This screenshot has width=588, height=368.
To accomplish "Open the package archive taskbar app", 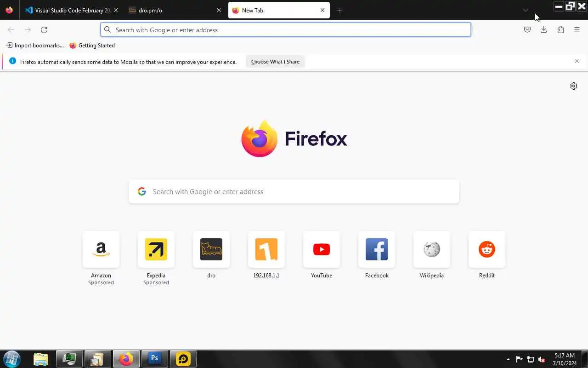I will 97,359.
